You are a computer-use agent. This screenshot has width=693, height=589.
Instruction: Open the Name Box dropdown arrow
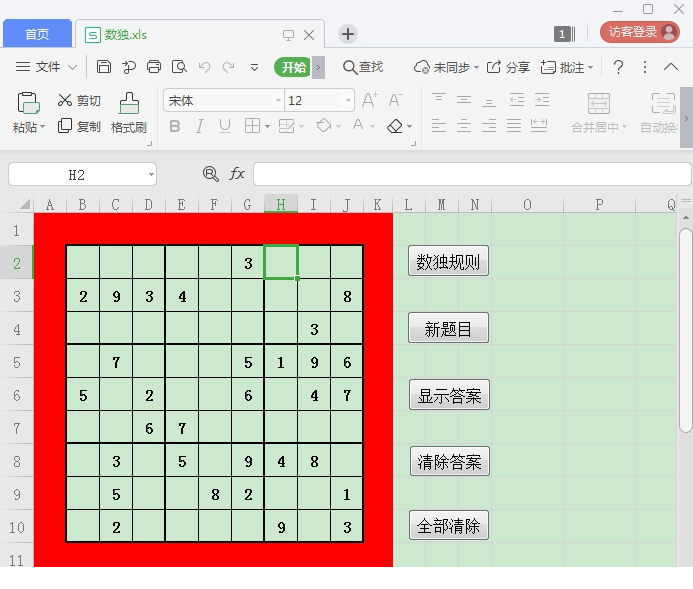(151, 175)
